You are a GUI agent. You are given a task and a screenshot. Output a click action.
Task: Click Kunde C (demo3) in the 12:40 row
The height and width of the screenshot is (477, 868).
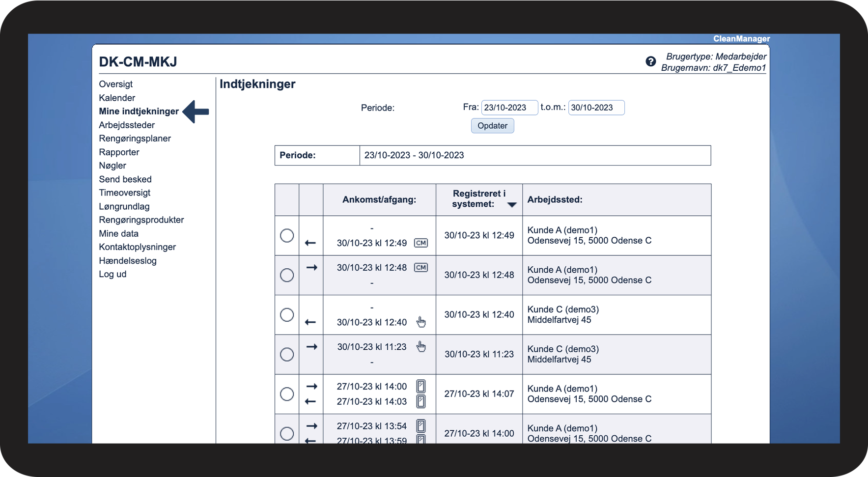pyautogui.click(x=563, y=309)
